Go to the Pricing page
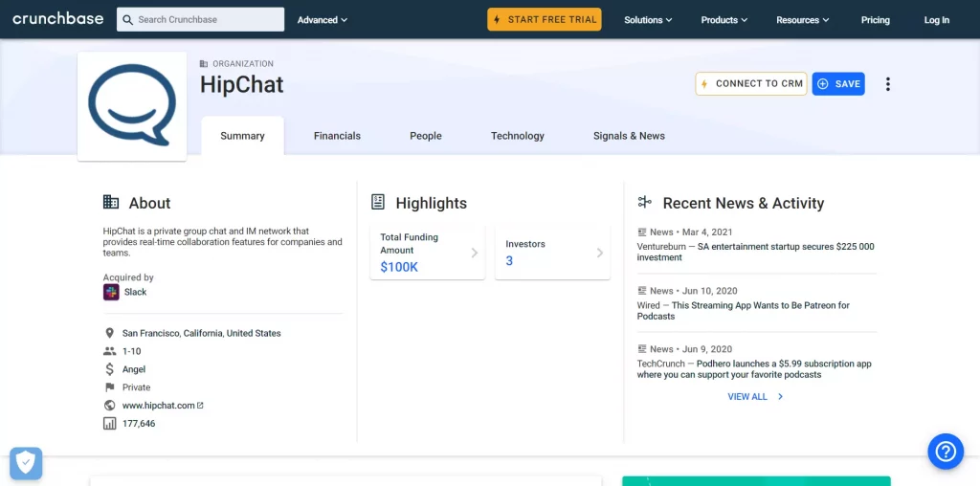Viewport: 980px width, 486px height. pos(875,20)
